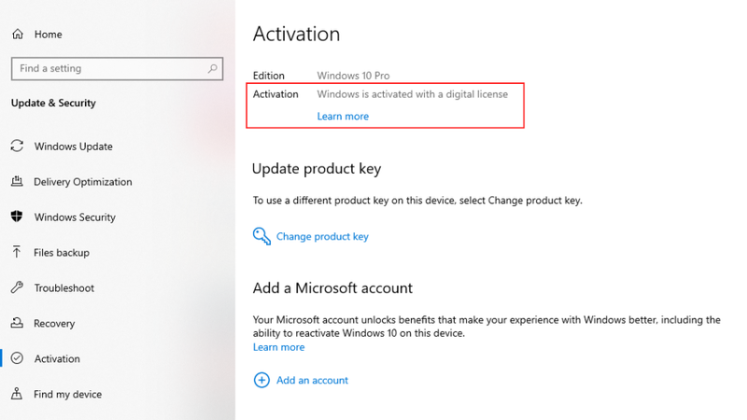This screenshot has height=420, width=747.
Task: Click the Home house icon
Action: (17, 34)
